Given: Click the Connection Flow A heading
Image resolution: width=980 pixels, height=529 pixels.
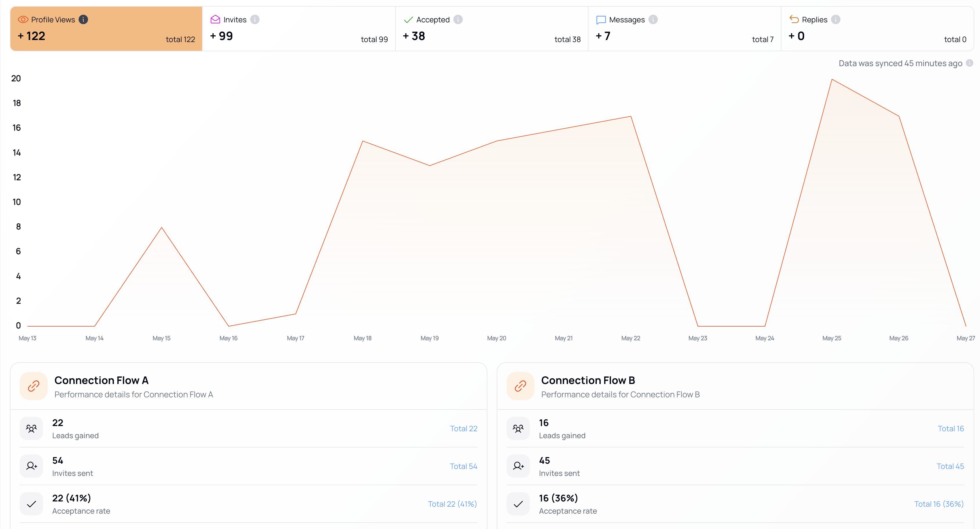Looking at the screenshot, I should [x=102, y=381].
